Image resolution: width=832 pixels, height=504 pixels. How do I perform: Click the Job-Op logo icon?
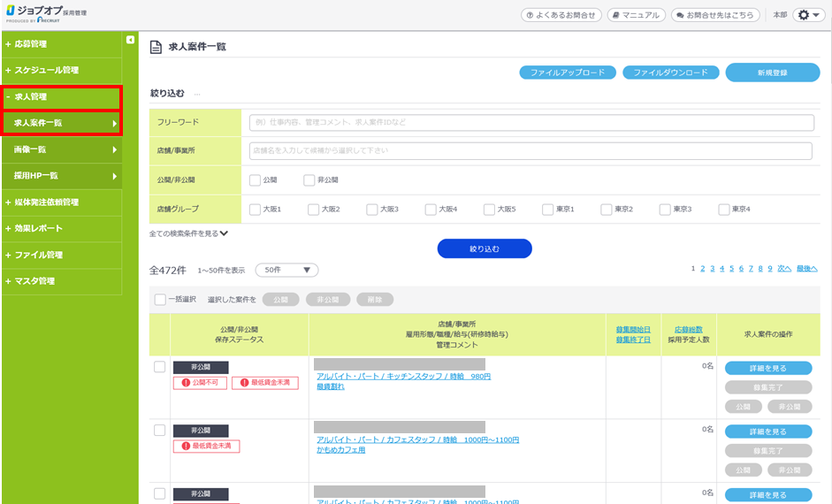click(11, 13)
